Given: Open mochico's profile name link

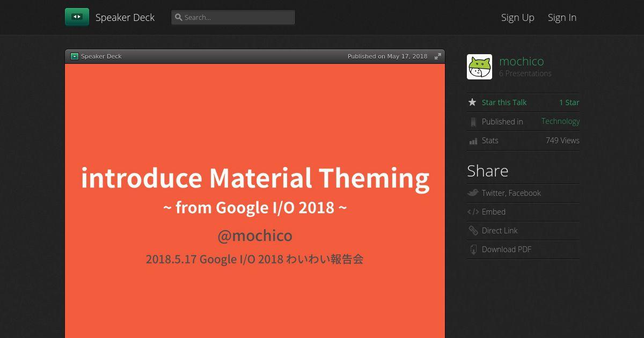Looking at the screenshot, I should (x=521, y=61).
